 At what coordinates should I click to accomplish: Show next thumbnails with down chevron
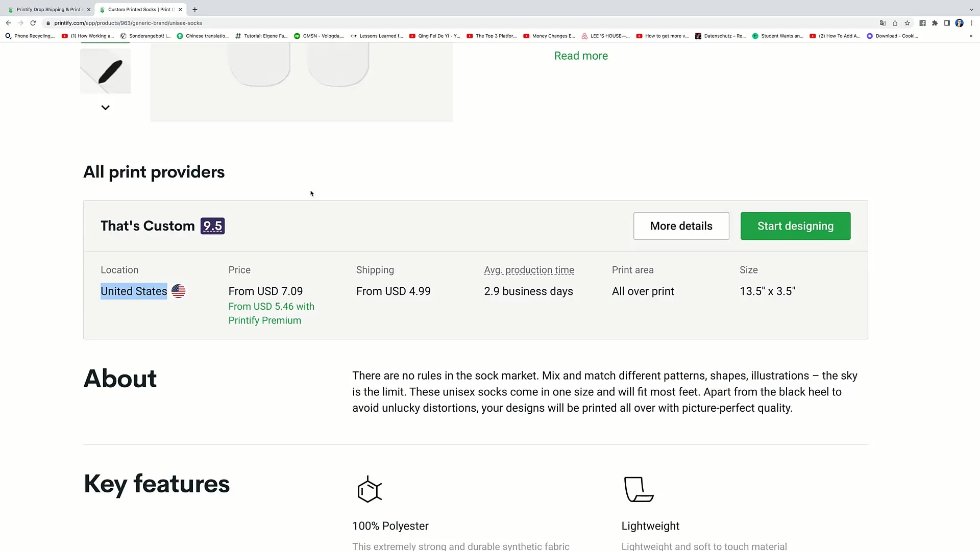tap(105, 108)
